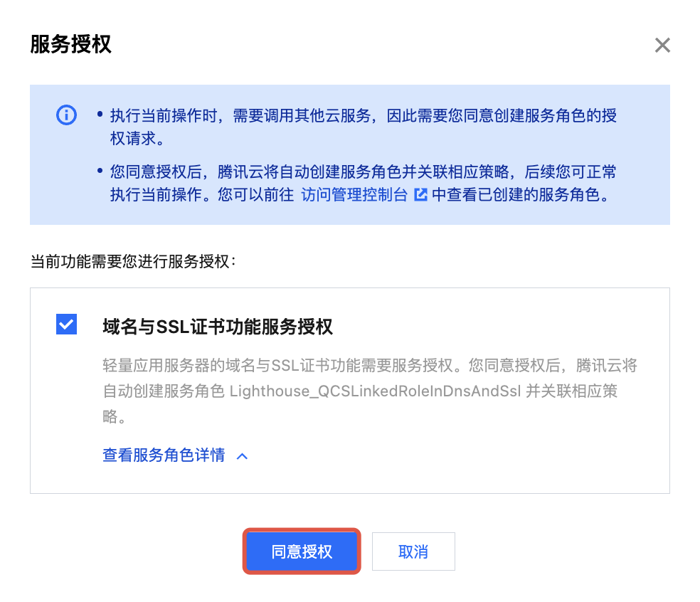Click the gray description starting 轻量应用服务器的域名
The height and width of the screenshot is (602, 700).
(x=370, y=391)
